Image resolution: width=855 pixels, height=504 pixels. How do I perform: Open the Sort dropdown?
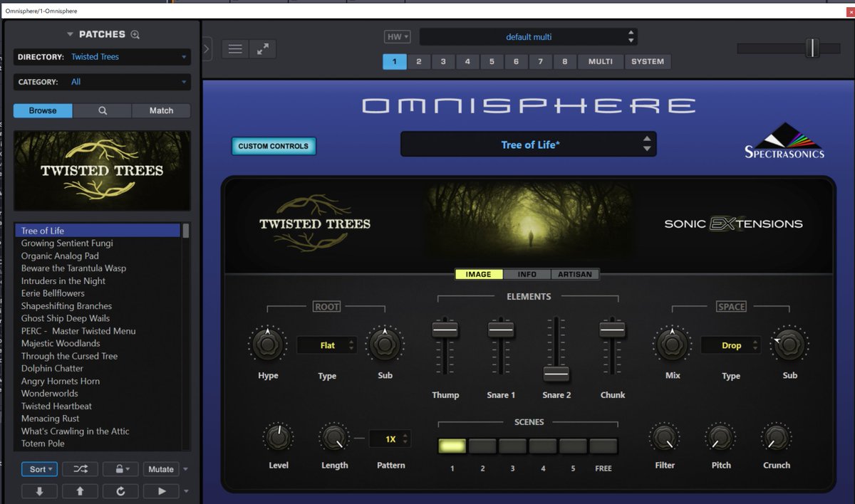point(40,469)
